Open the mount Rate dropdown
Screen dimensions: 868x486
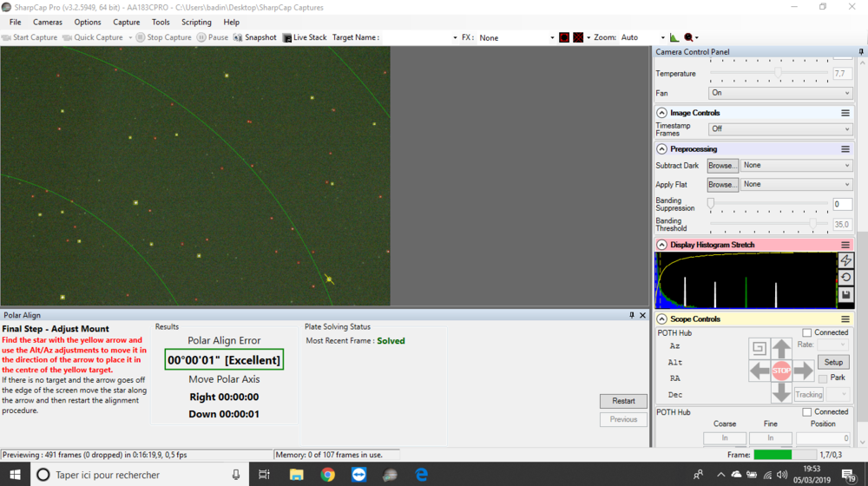pyautogui.click(x=833, y=345)
